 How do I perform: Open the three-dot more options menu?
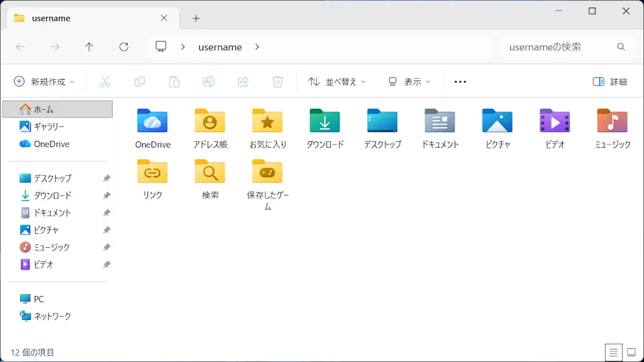[460, 82]
